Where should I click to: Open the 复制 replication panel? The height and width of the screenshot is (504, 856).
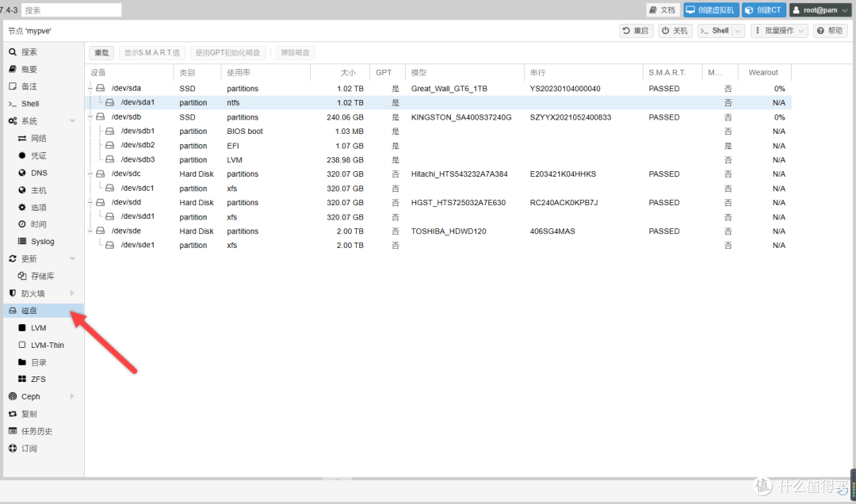pyautogui.click(x=29, y=413)
